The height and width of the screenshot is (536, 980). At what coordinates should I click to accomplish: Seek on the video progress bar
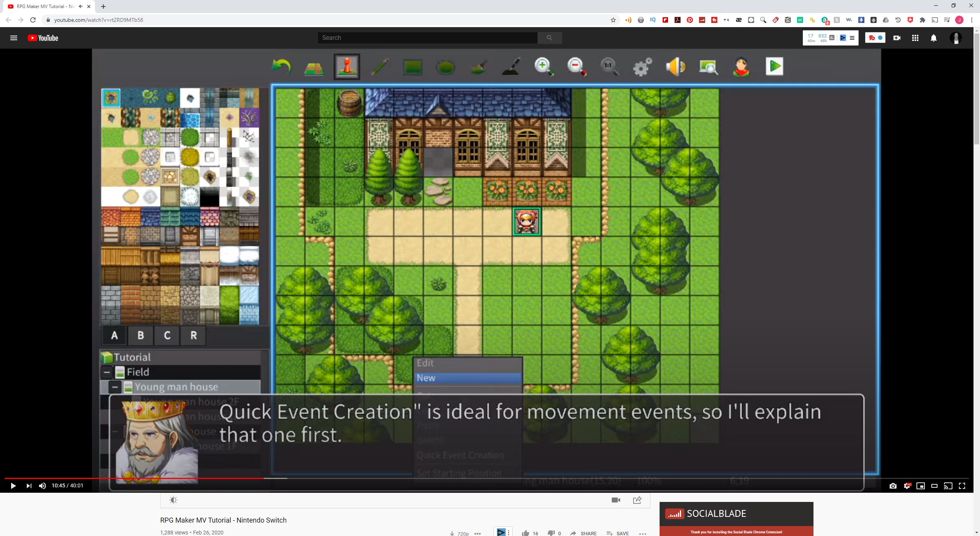point(487,478)
